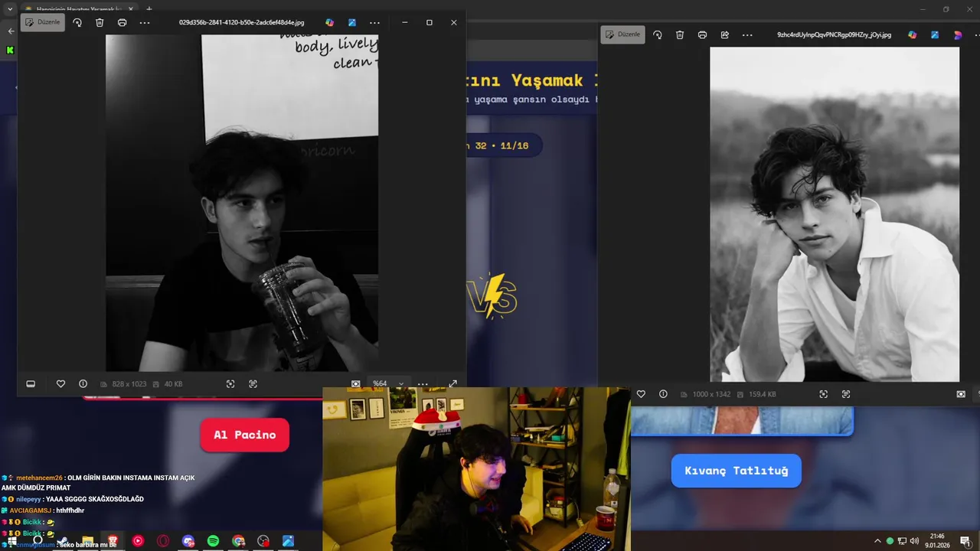Click the left black-and-white photo

tap(242, 203)
